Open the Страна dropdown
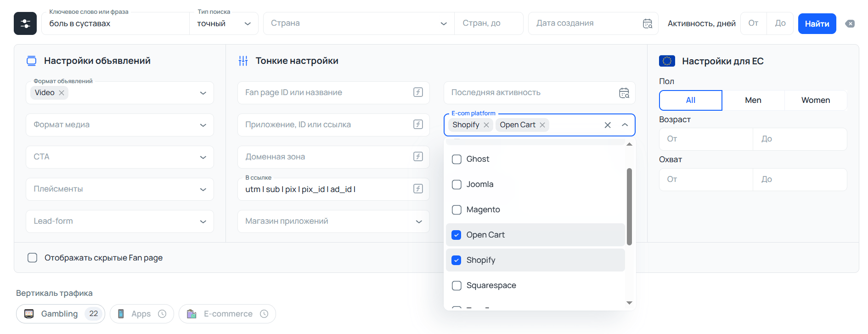This screenshot has height=334, width=868. (359, 23)
